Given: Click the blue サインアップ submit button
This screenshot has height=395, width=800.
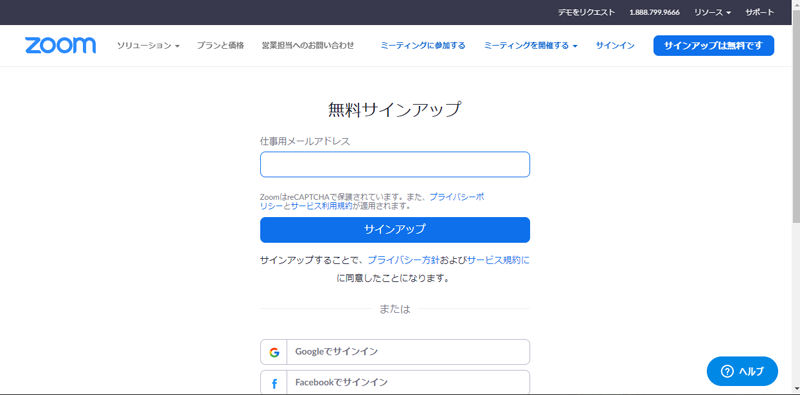Looking at the screenshot, I should pos(395,230).
